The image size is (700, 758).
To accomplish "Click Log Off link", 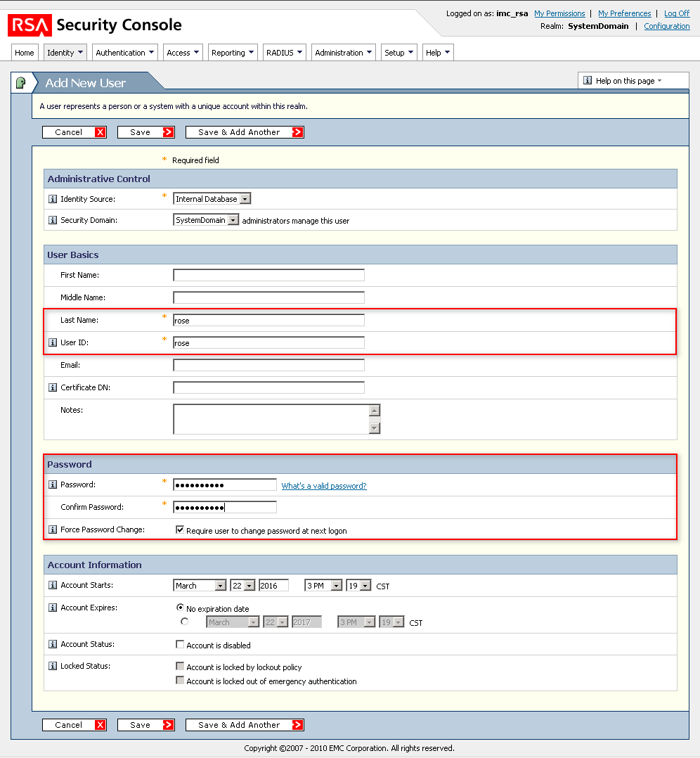I will [x=677, y=13].
